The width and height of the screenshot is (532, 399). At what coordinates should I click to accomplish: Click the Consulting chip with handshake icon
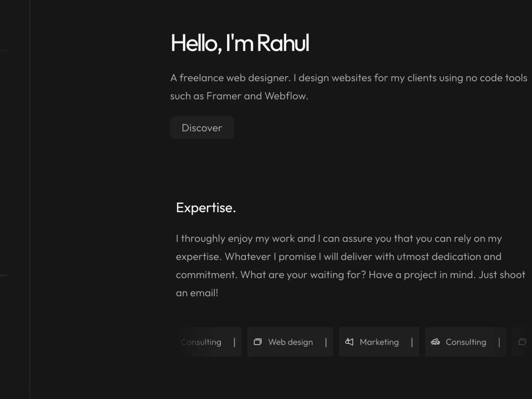click(x=465, y=342)
